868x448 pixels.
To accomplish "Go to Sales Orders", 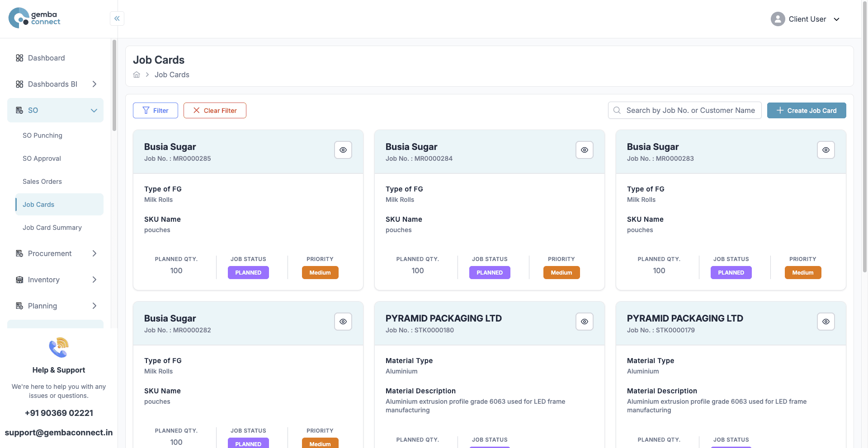I will pos(42,182).
